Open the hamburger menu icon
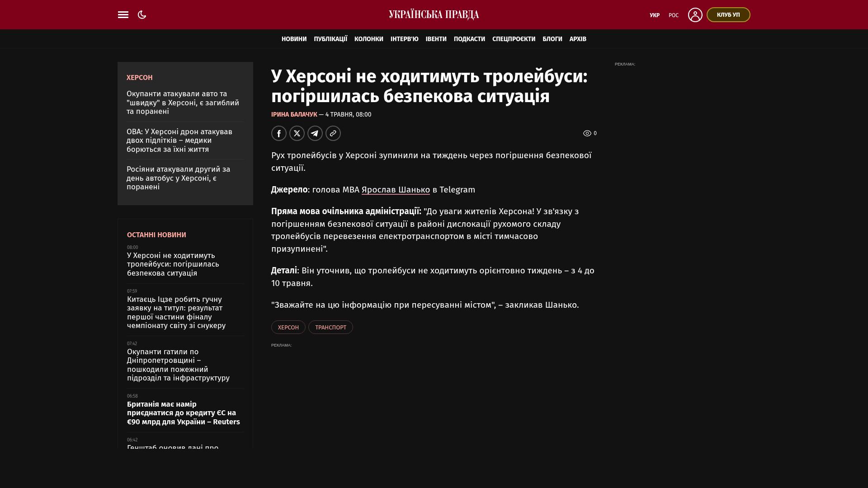The image size is (868, 488). pyautogui.click(x=123, y=15)
